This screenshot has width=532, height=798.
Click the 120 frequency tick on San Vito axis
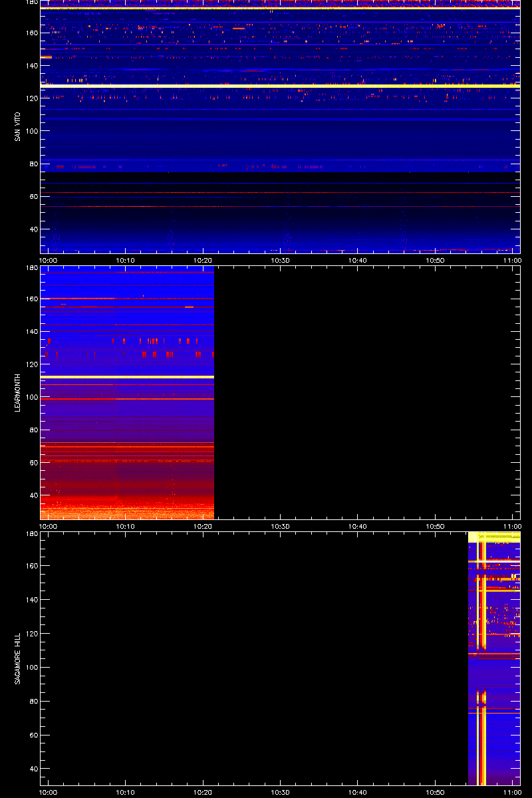[31, 98]
